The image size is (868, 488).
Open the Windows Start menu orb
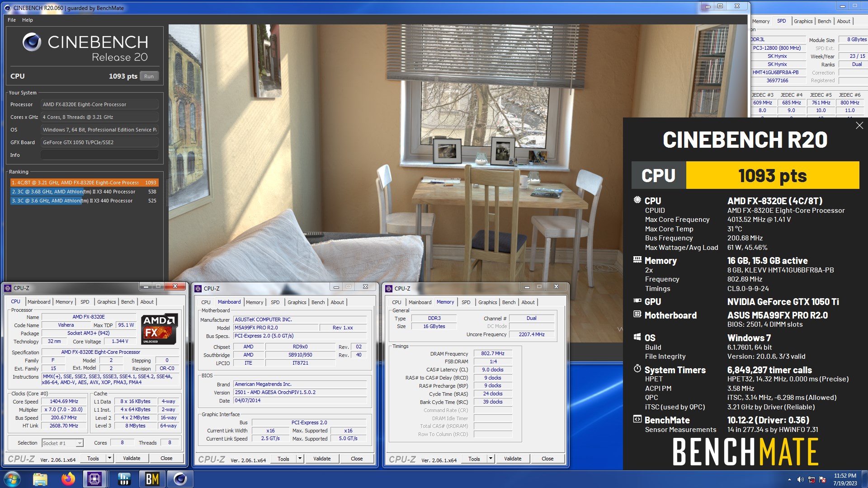pos(12,479)
